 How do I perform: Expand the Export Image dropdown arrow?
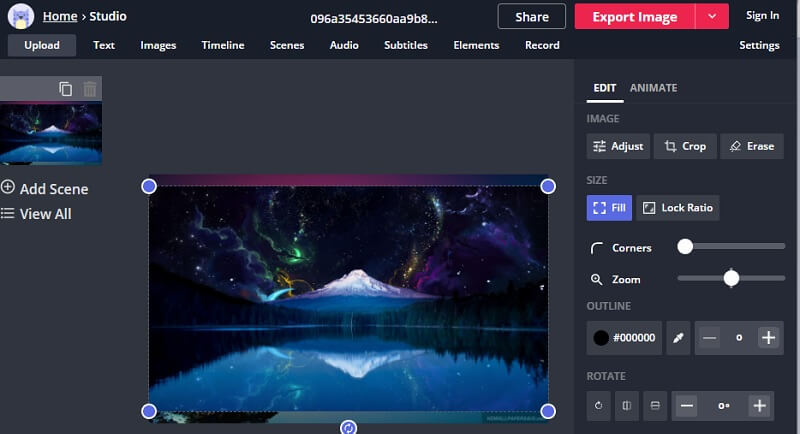(x=711, y=16)
